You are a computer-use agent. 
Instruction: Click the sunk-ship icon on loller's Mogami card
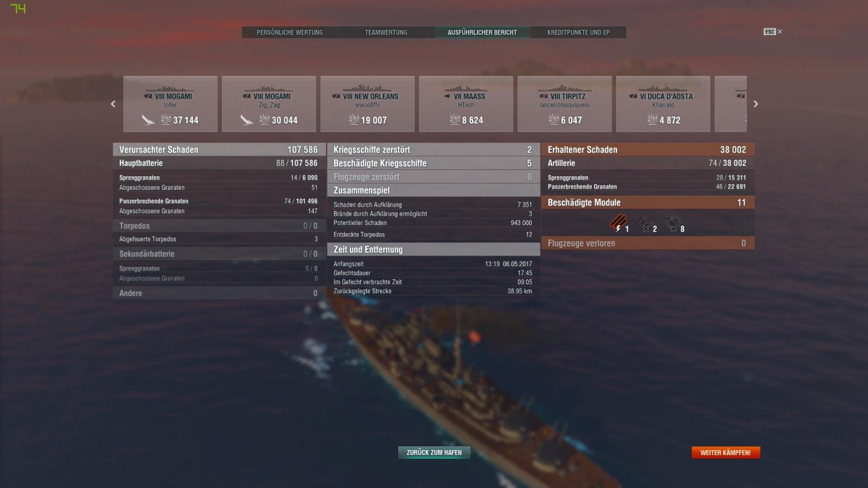pyautogui.click(x=148, y=120)
